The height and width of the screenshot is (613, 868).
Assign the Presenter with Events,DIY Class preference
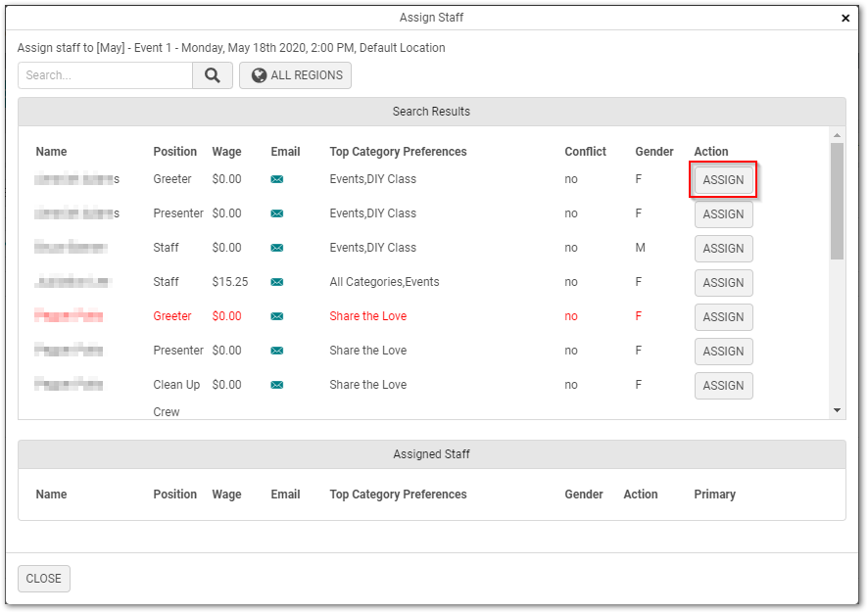coord(724,214)
